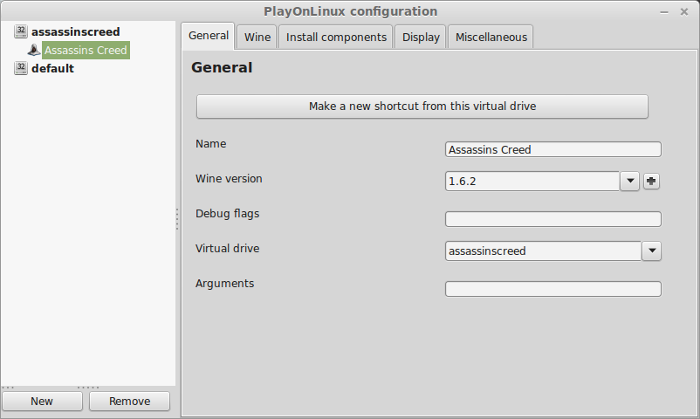Click the Arguments input field
Image resolution: width=700 pixels, height=419 pixels.
(553, 289)
